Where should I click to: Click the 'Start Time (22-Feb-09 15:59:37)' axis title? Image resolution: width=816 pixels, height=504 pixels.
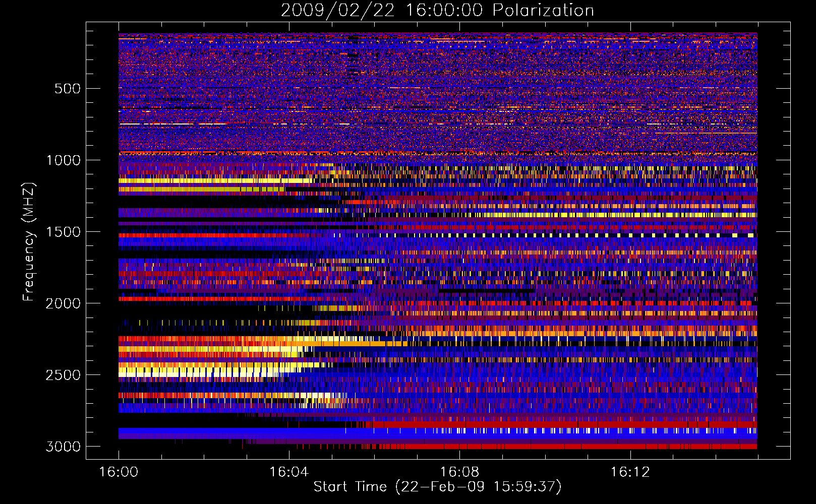(x=437, y=487)
